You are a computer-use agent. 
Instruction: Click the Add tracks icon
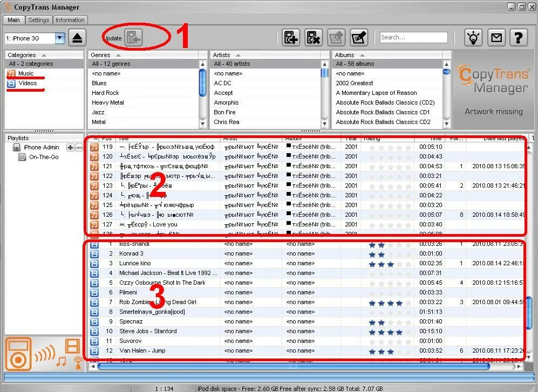click(x=291, y=38)
